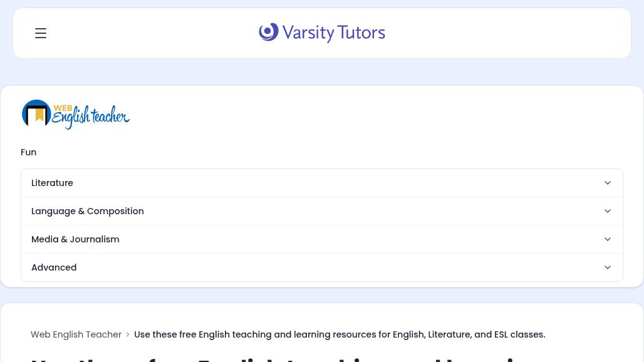Click the Varsity Tutors wordmark text
Viewport: 644px width, 362px height.
[x=333, y=33]
